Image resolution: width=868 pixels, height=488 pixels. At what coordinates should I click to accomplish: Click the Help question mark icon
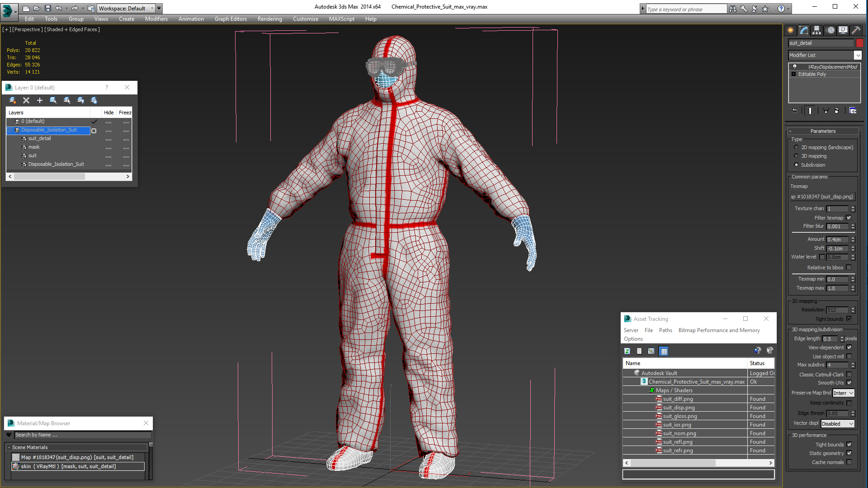click(x=781, y=9)
